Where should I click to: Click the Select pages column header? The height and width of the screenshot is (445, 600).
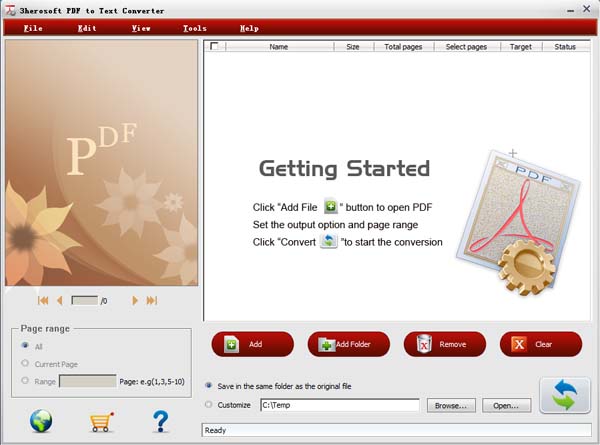[x=466, y=47]
